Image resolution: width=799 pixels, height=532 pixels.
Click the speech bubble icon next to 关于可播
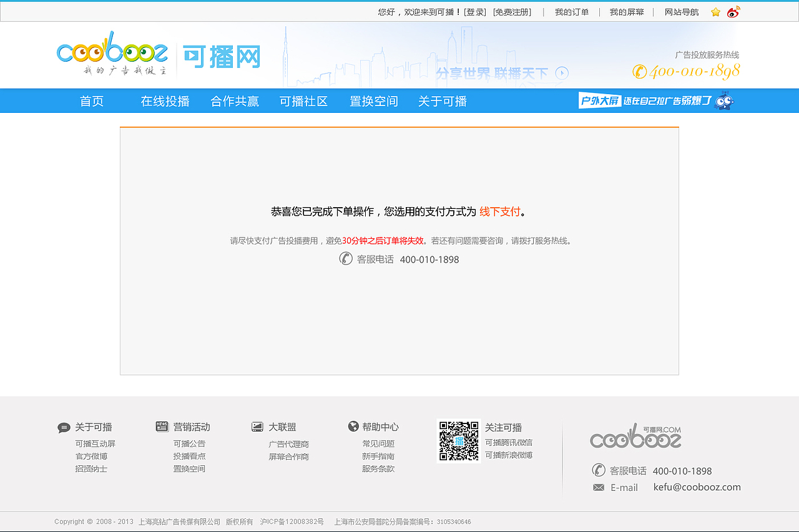click(x=64, y=427)
